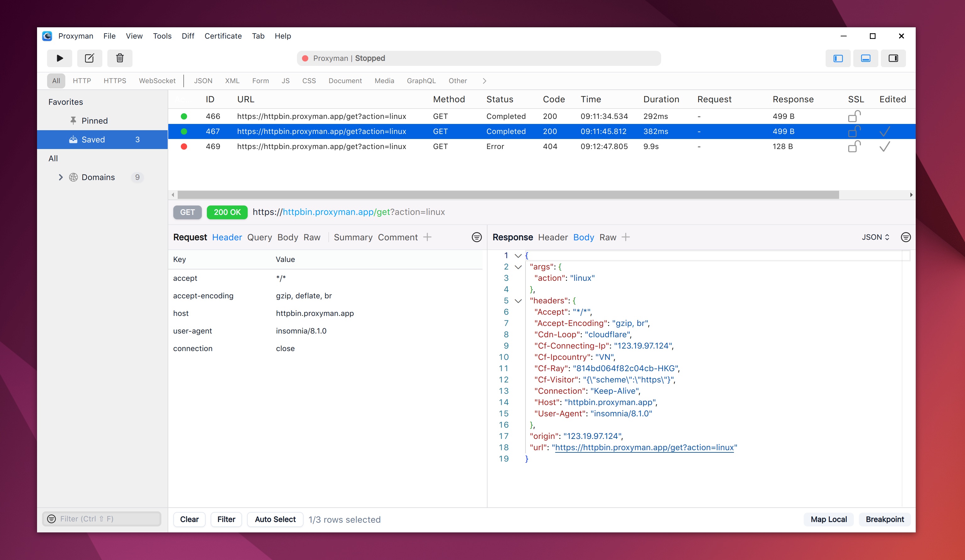
Task: Start capturing with the Play button
Action: [x=60, y=58]
